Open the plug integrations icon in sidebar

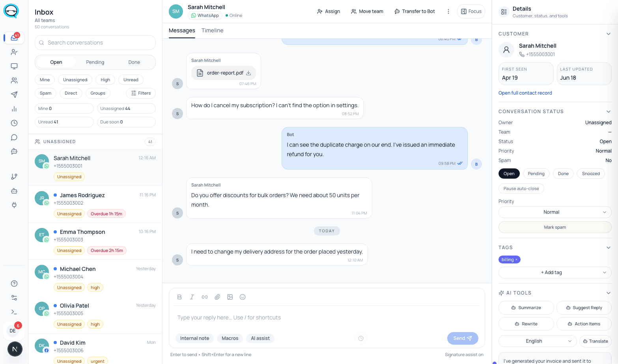click(x=14, y=205)
